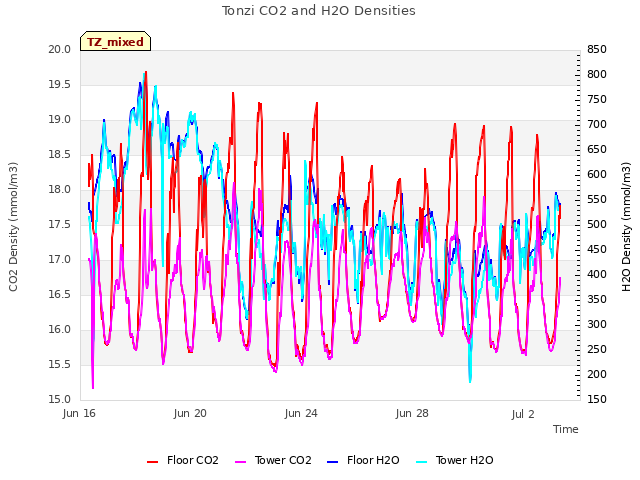Click the 19.5 left axis tick label
Image resolution: width=640 pixels, height=480 pixels.
click(x=60, y=84)
